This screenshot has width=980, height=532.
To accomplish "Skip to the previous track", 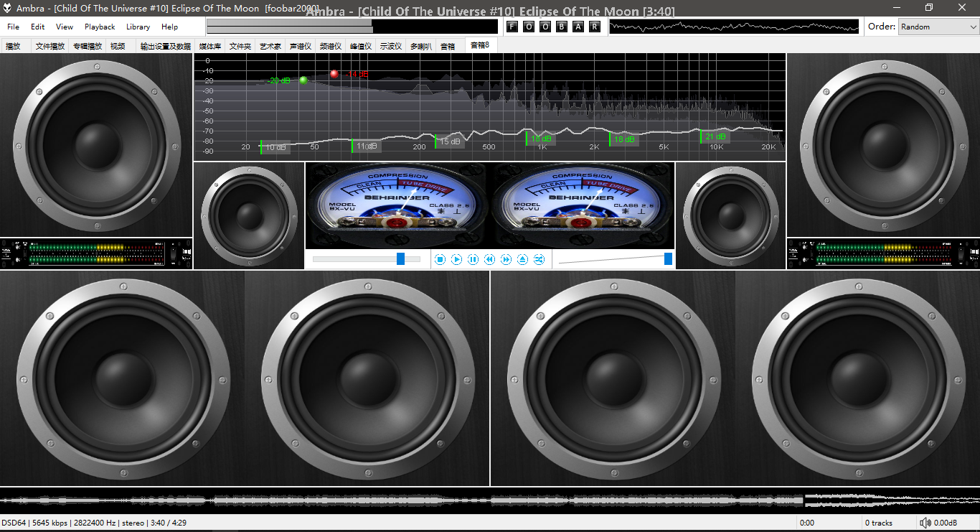I will pos(490,259).
